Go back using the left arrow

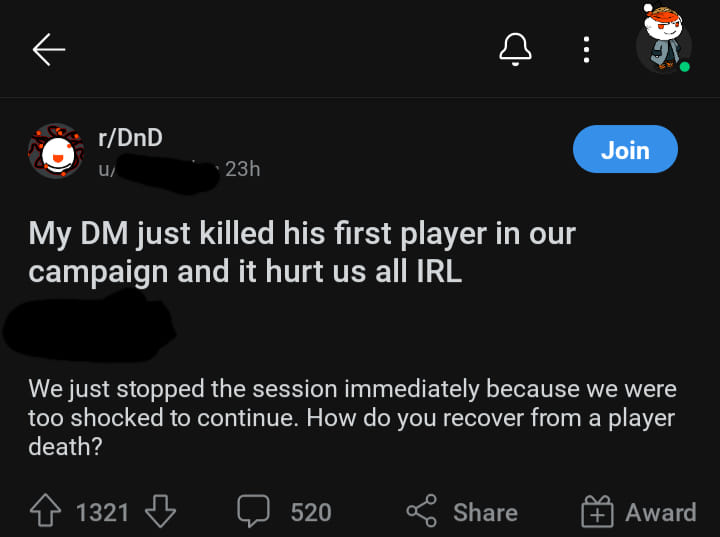[48, 50]
